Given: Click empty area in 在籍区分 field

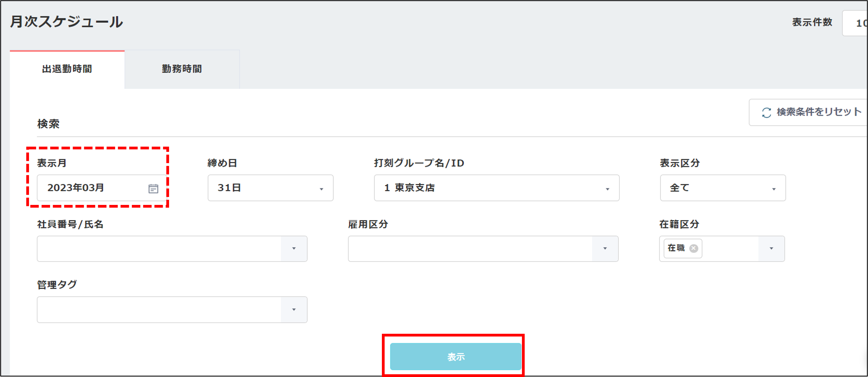Looking at the screenshot, I should 730,249.
